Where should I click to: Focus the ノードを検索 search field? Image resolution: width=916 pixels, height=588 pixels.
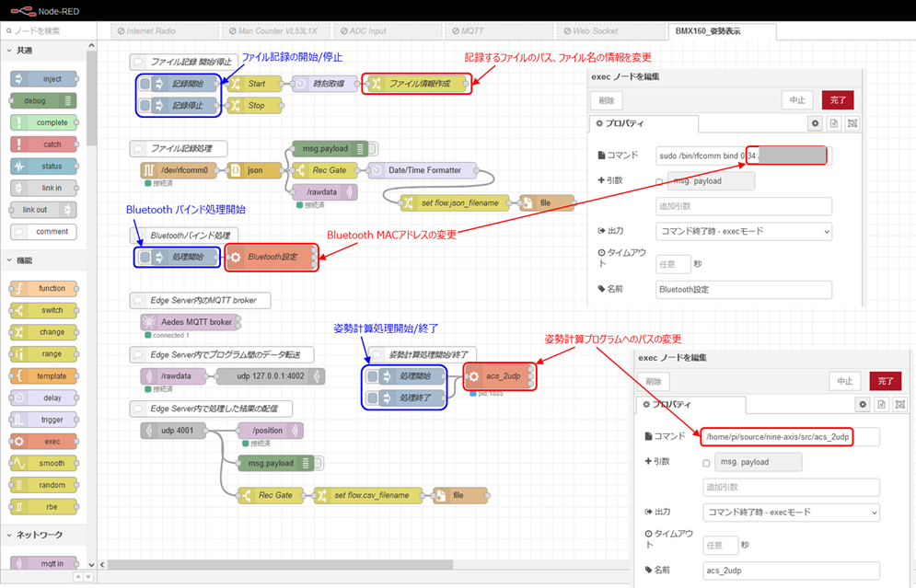[x=51, y=30]
